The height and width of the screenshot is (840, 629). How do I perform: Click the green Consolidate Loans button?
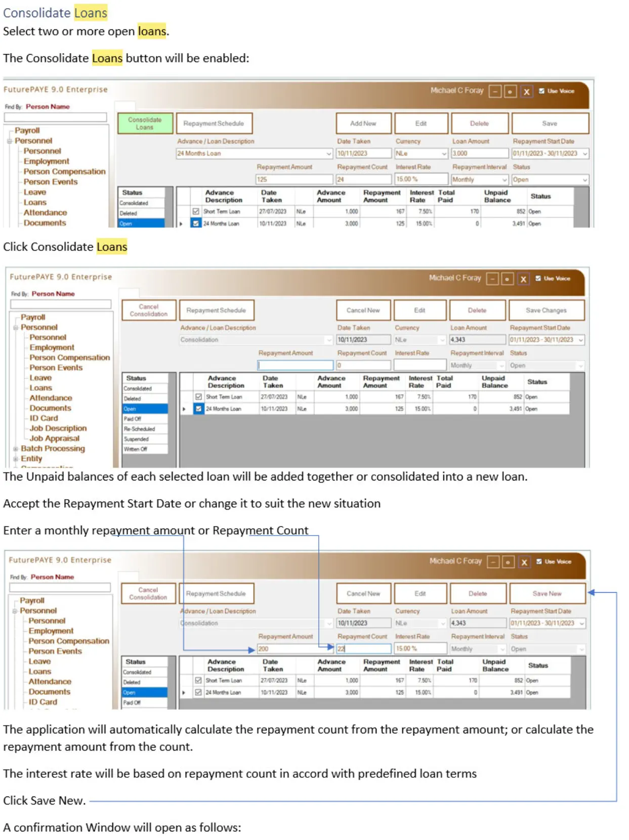[145, 123]
